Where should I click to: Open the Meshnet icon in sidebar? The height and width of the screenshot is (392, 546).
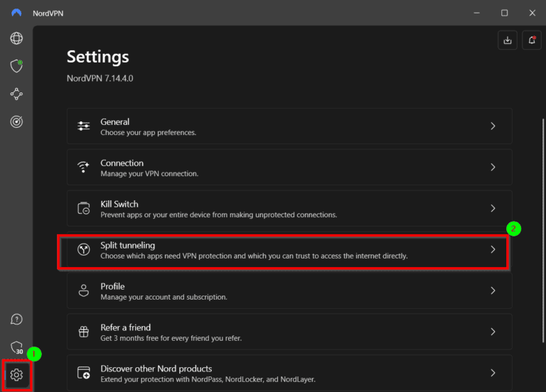[x=16, y=94]
